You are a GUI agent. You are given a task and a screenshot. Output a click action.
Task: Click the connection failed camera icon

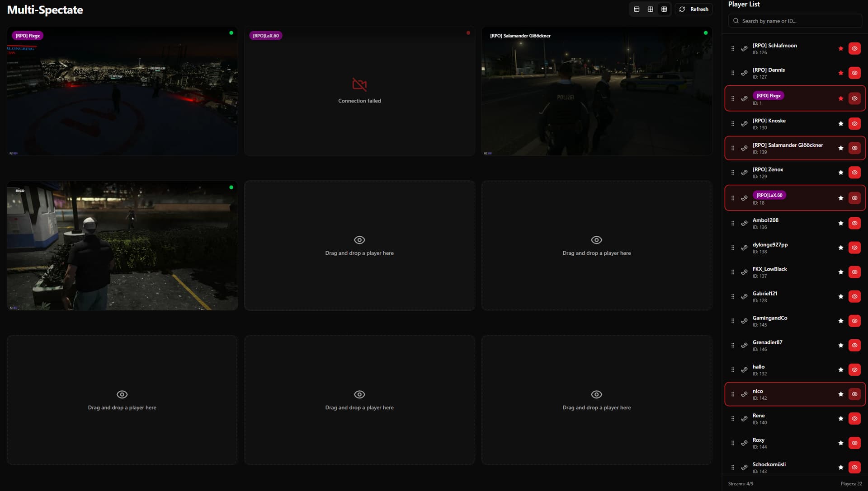[359, 84]
